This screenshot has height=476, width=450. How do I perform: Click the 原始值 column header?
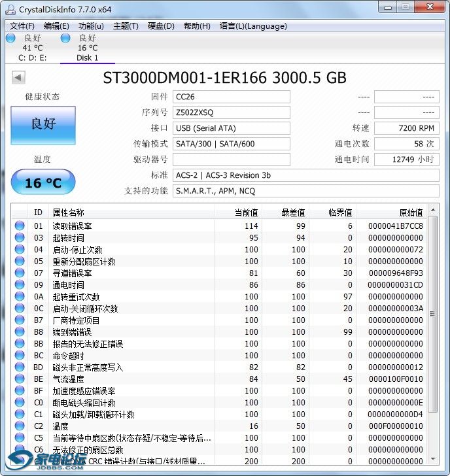tap(392, 212)
